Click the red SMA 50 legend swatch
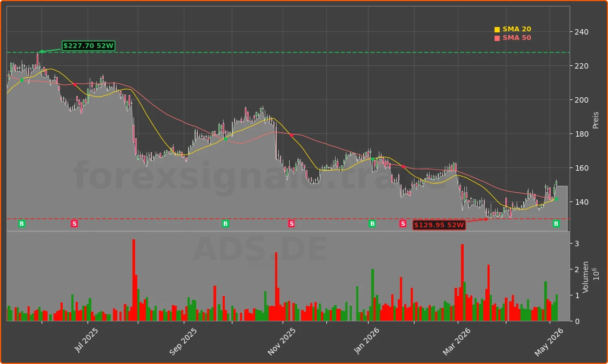The height and width of the screenshot is (364, 608). (497, 38)
